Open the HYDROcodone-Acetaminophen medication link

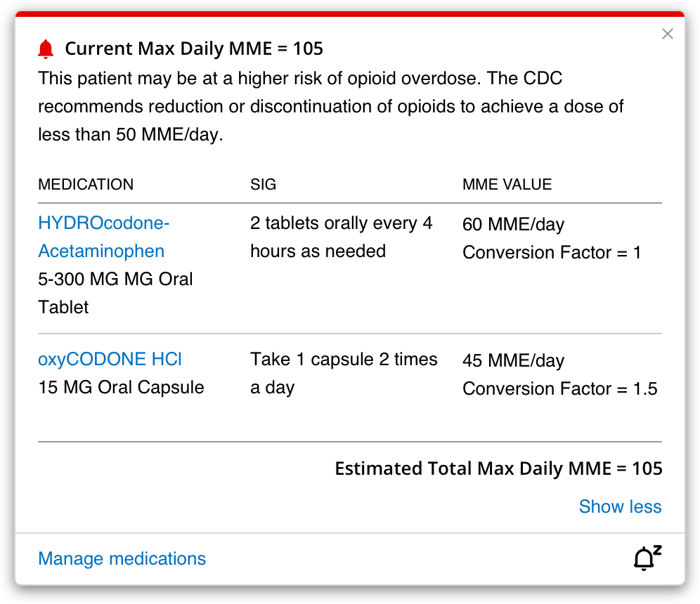pyautogui.click(x=103, y=237)
